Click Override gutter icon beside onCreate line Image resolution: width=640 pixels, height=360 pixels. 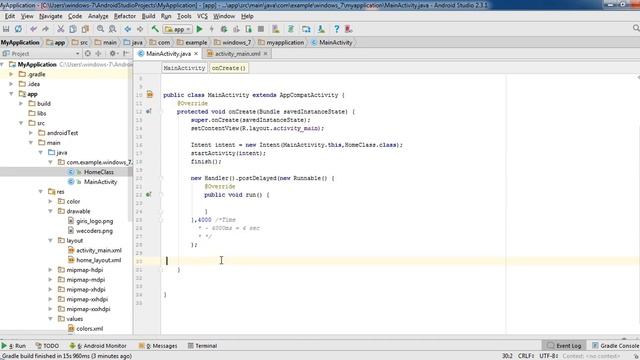(149, 111)
